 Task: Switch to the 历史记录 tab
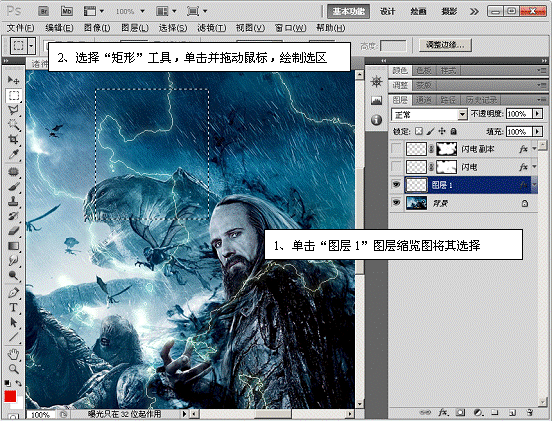(481, 100)
